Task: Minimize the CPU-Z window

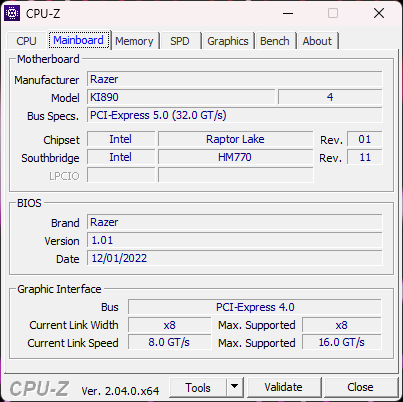Action: [x=288, y=13]
